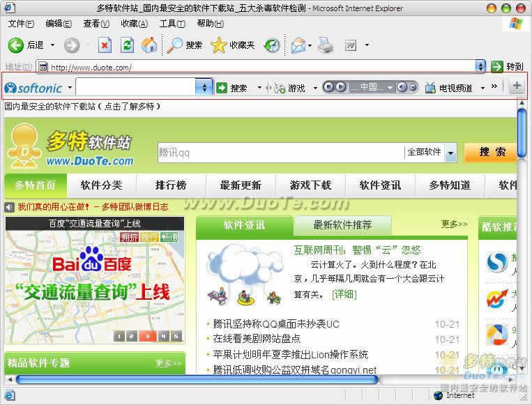This screenshot has height=405, width=532.
Task: Click the Edit with Word icon
Action: tap(351, 45)
